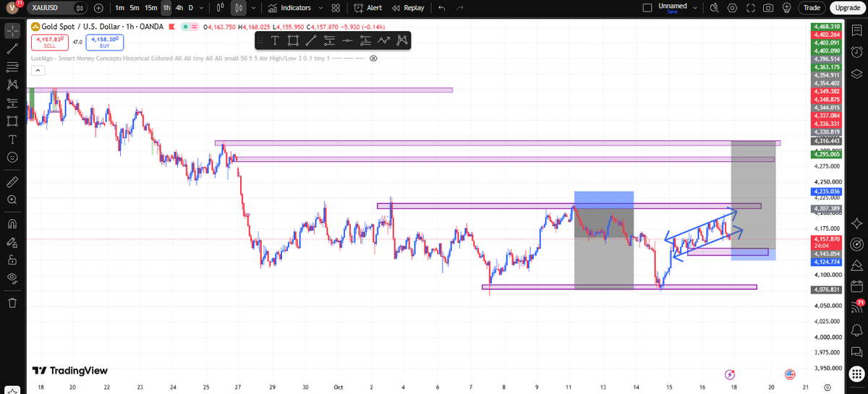The height and width of the screenshot is (394, 868).
Task: Click the add symbol plus button
Action: (x=98, y=8)
